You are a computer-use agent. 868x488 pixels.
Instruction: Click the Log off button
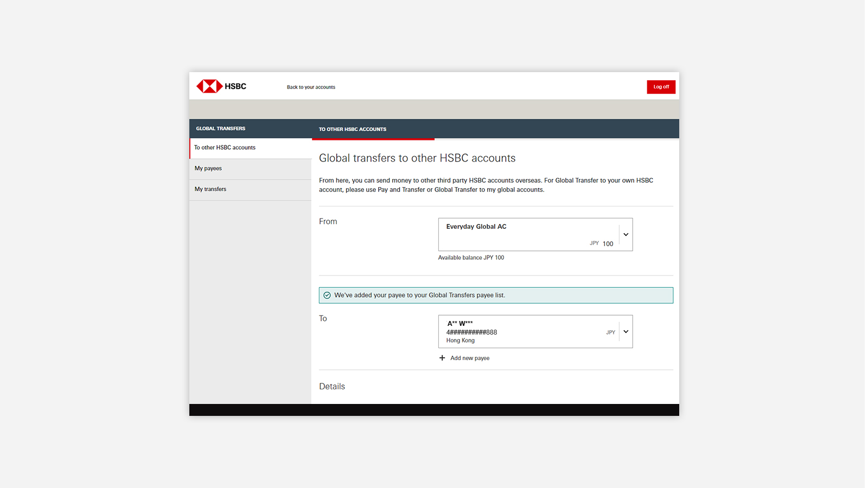(x=661, y=87)
